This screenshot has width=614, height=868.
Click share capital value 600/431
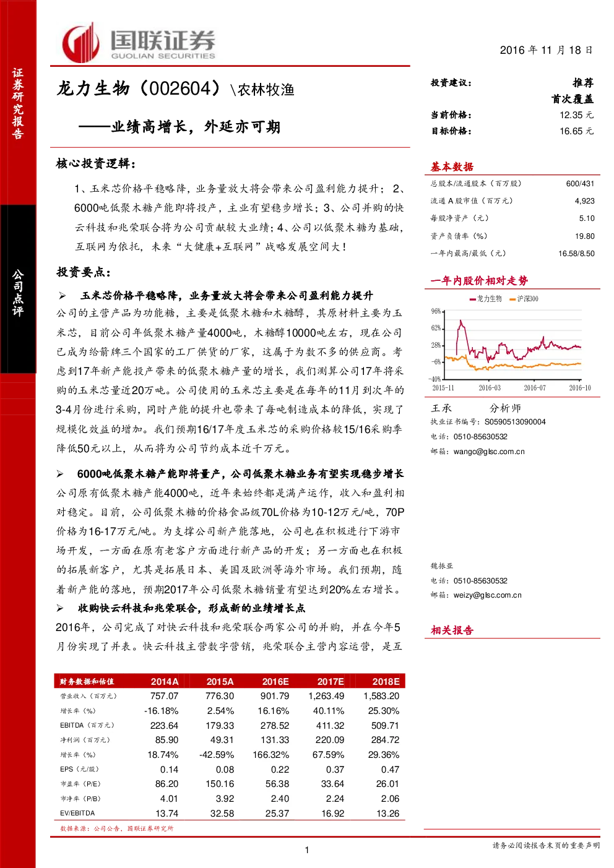point(580,184)
